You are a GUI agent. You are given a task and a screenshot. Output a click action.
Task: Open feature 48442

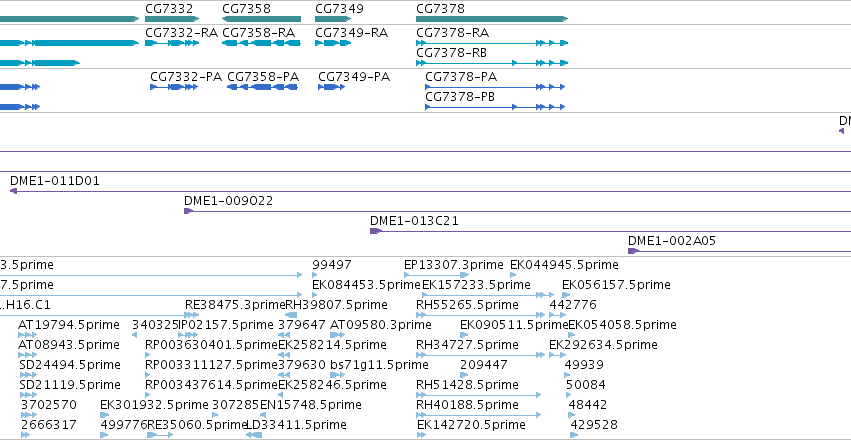(x=588, y=405)
